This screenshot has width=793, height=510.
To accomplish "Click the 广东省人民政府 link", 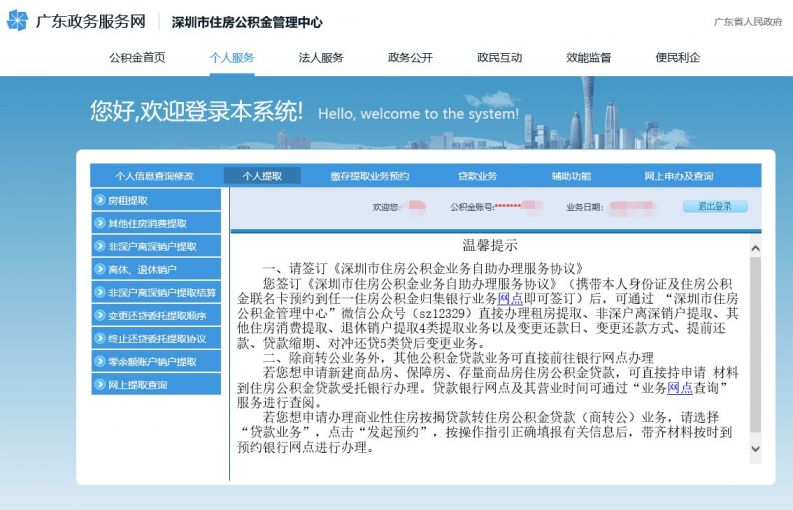I will pos(748,22).
